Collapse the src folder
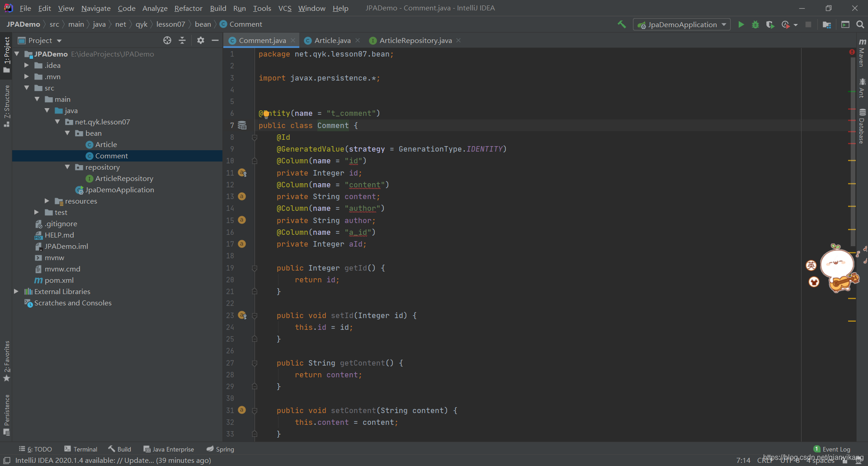Screen dimensions: 868x466 point(27,88)
